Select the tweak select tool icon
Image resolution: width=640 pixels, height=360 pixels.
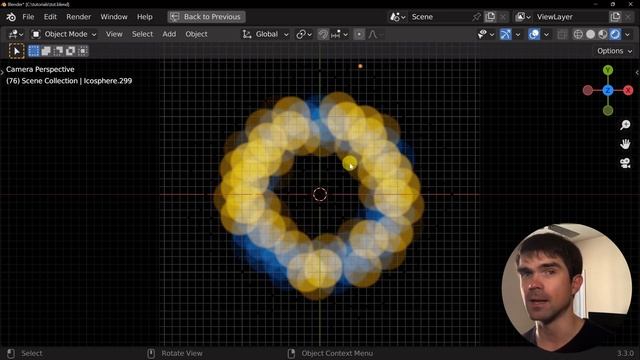(x=16, y=51)
